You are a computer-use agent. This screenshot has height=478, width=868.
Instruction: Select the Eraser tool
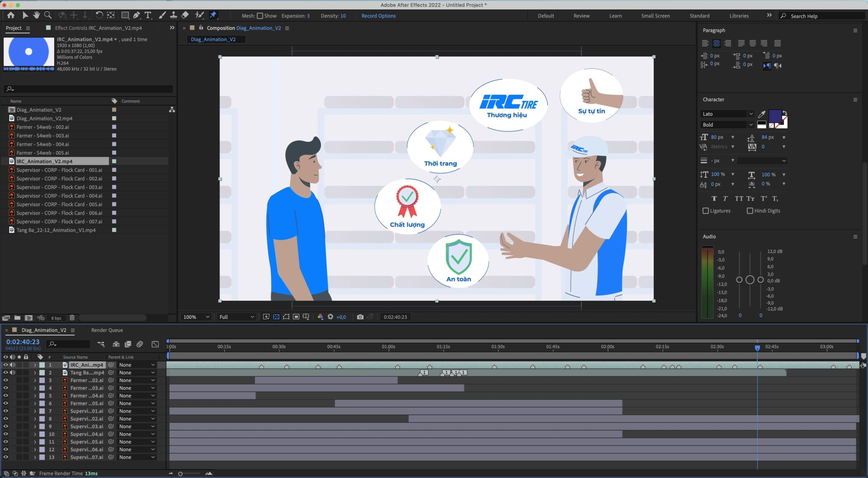click(x=185, y=15)
